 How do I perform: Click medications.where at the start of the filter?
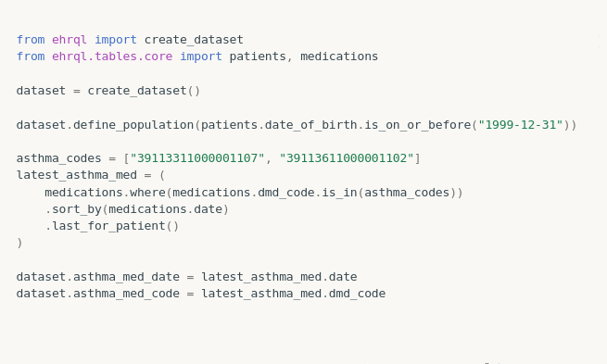click(x=105, y=193)
